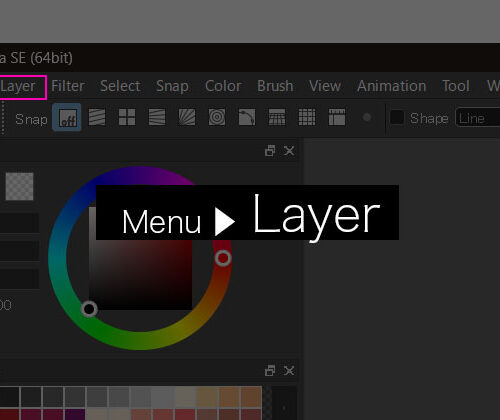500x420 pixels.
Task: Select the circle snap icon
Action: 217,117
